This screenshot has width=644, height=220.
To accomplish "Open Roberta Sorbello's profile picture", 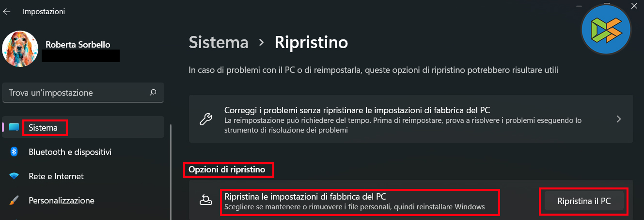I will point(20,49).
